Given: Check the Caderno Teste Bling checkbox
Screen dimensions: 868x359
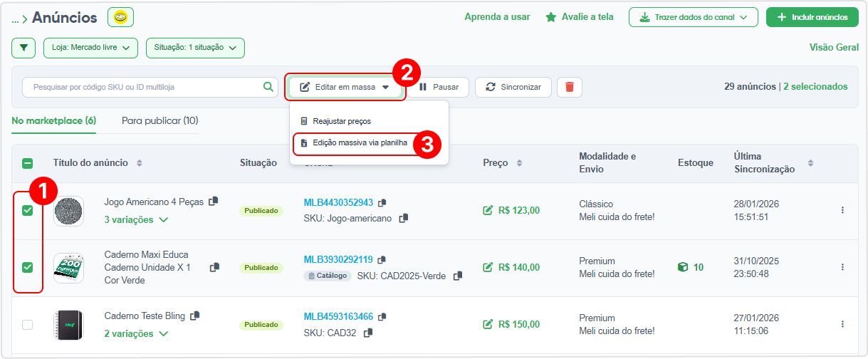Looking at the screenshot, I should point(28,325).
